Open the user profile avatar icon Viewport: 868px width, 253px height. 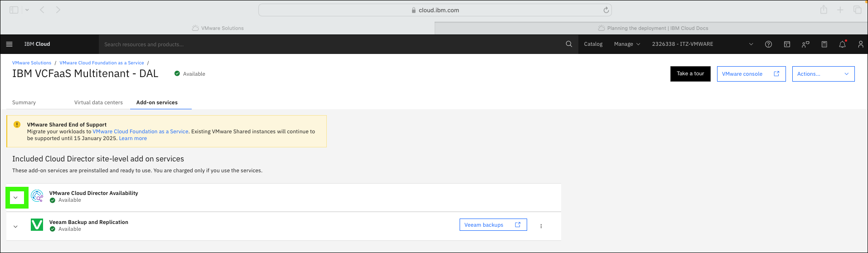point(860,44)
